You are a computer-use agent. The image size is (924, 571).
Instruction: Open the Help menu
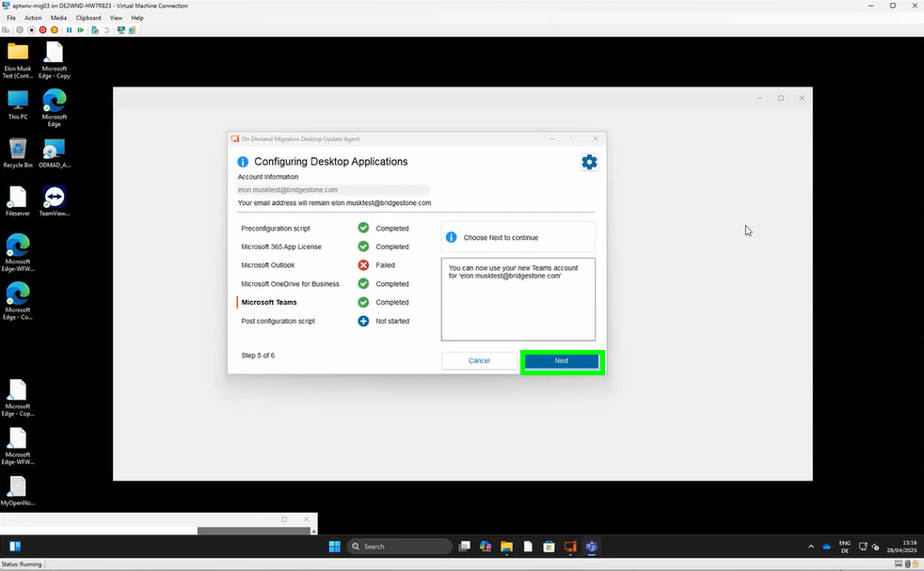(x=137, y=18)
